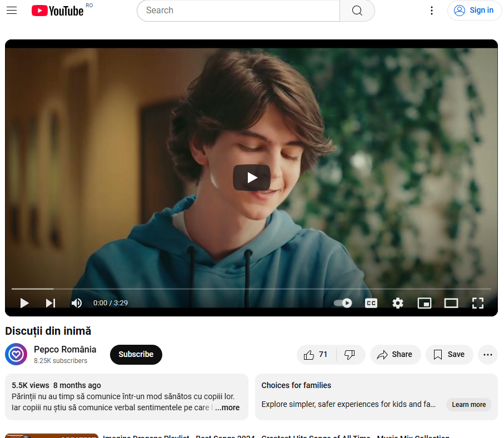Click the video progress bar
Image resolution: width=504 pixels, height=438 pixels.
click(251, 289)
